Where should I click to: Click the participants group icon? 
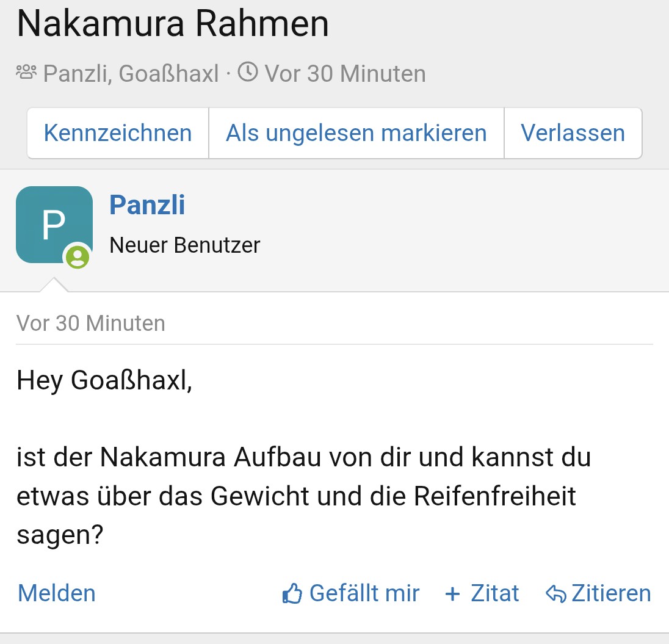coord(26,73)
